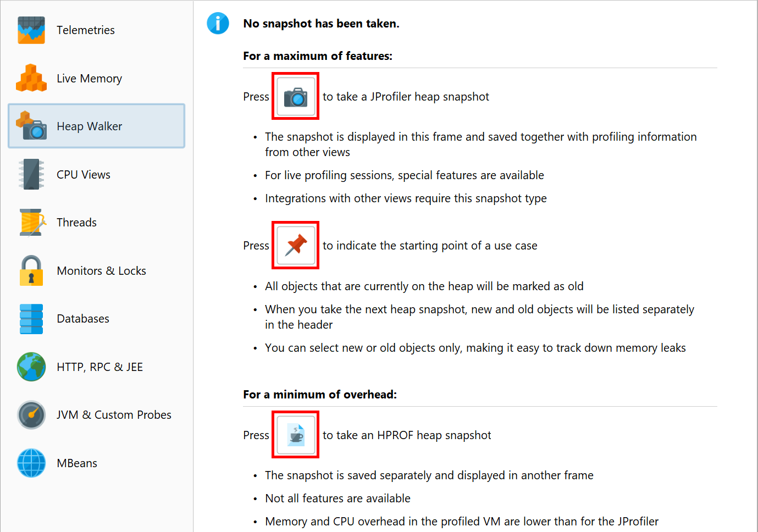Open the Databases section label
The image size is (758, 532).
point(83,319)
